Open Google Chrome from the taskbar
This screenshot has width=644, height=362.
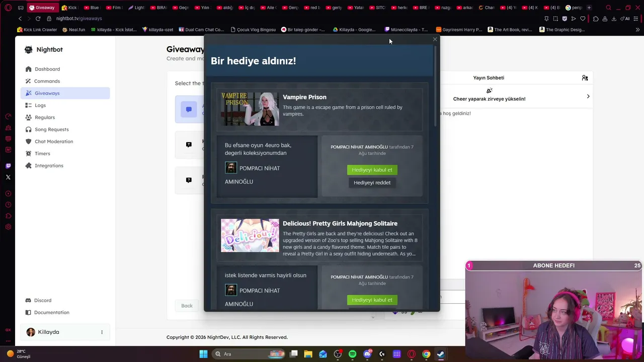click(x=426, y=354)
